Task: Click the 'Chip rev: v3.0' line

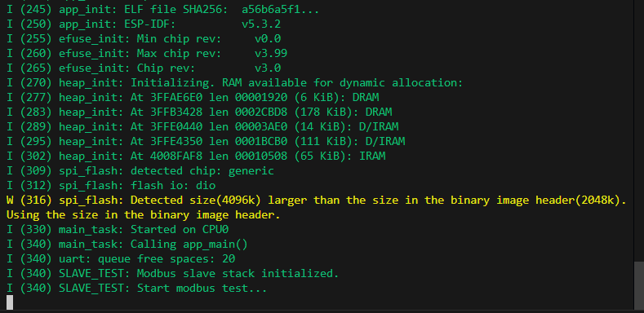Action: click(144, 68)
